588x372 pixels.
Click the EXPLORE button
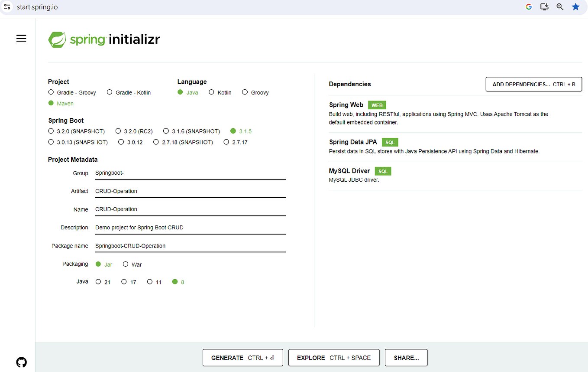pos(333,357)
